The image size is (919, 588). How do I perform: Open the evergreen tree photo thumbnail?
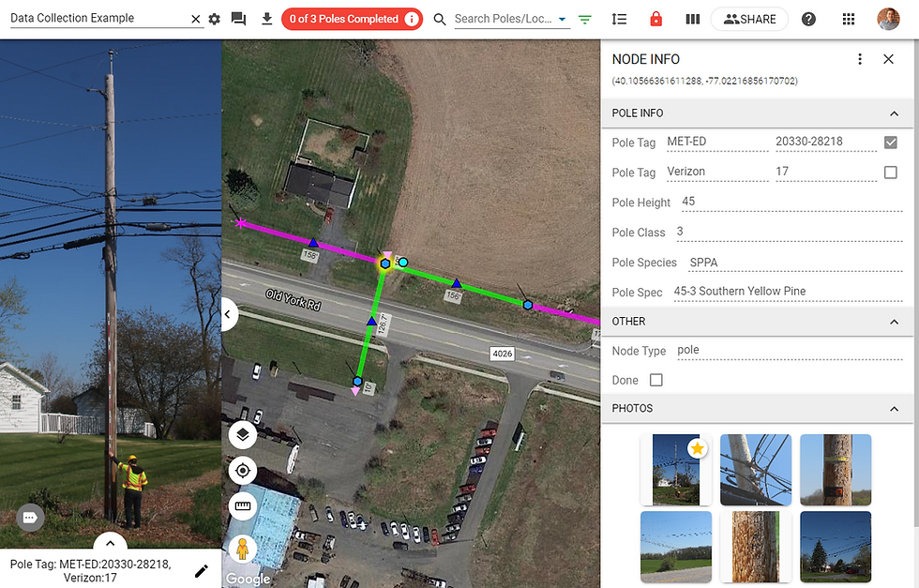[x=836, y=547]
